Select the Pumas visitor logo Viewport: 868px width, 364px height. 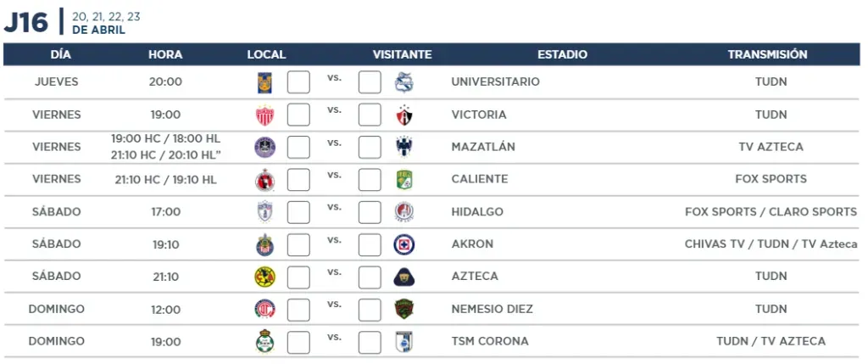click(x=404, y=277)
